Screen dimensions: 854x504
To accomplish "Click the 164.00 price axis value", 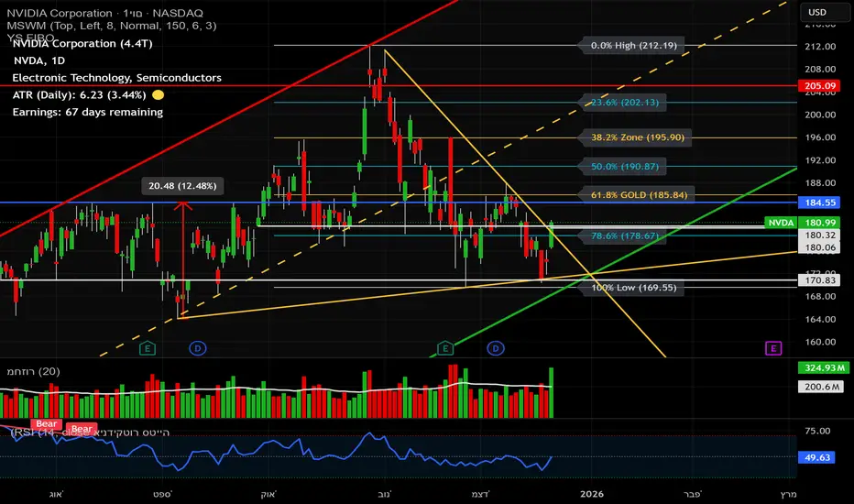I will click(x=820, y=319).
